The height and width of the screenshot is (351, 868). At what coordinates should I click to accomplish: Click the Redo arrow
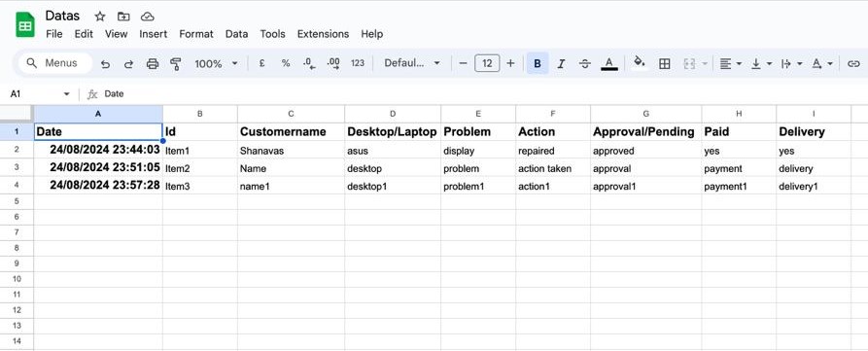pos(128,63)
